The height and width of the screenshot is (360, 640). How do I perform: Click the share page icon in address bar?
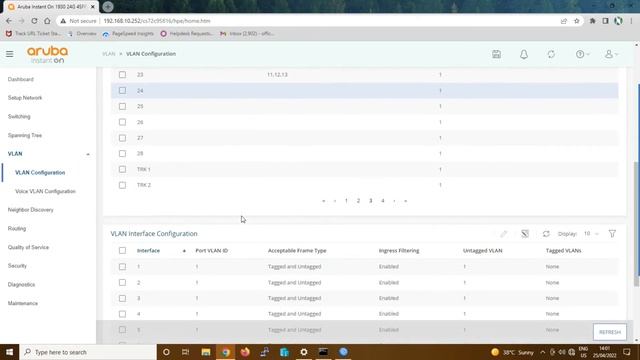click(x=564, y=21)
